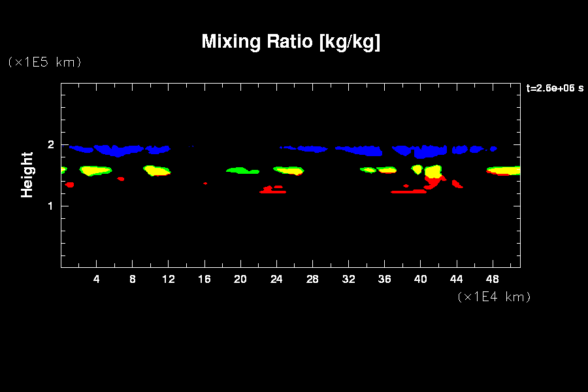Click the '(×1E5 km)' y-axis unit label
Viewport: 588px width, 392px height.
point(44,62)
